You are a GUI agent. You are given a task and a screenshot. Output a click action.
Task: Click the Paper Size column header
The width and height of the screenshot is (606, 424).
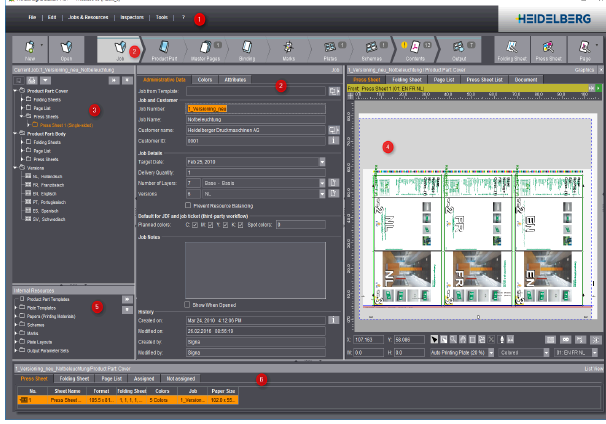tap(223, 391)
